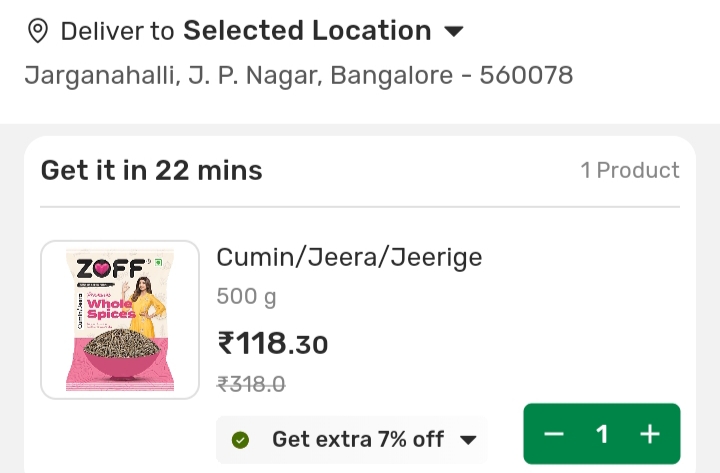Screen dimensions: 720x473
Task: Click the struck-through ₹318.0 original price
Action: [251, 384]
